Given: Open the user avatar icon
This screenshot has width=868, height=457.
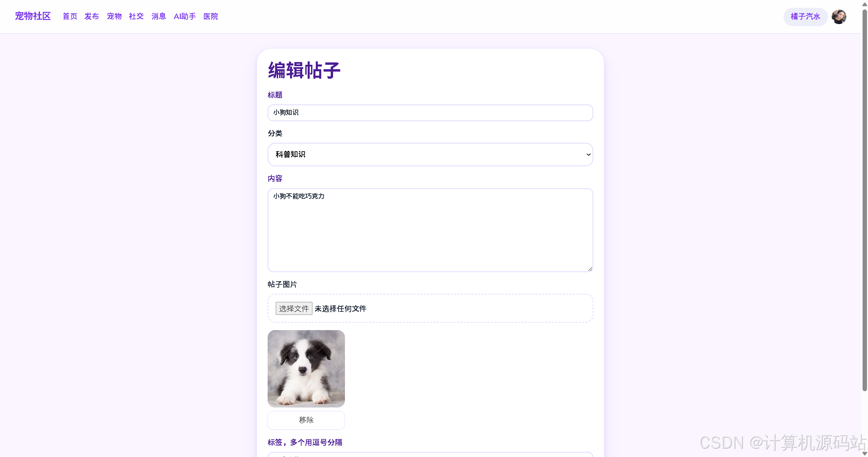Looking at the screenshot, I should coord(839,17).
